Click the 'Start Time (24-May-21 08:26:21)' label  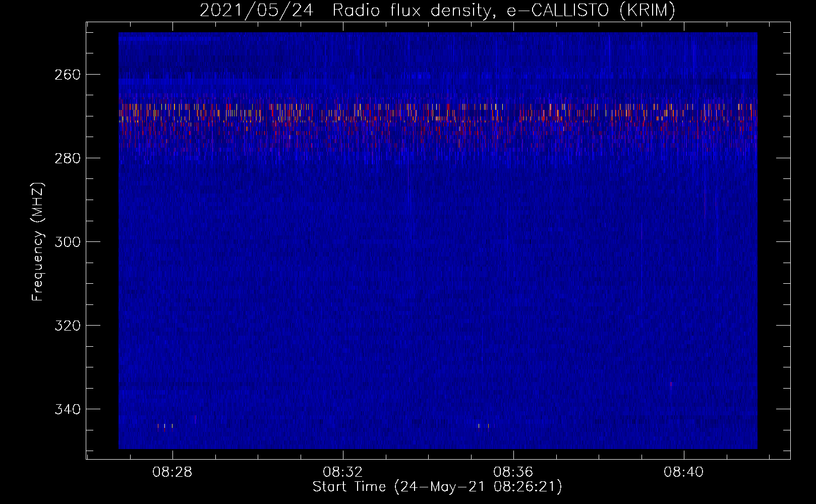point(437,487)
